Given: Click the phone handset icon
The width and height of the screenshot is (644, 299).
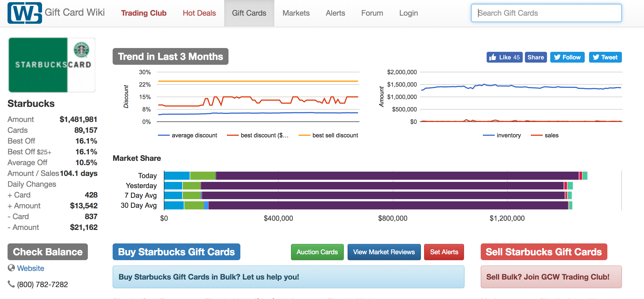Looking at the screenshot, I should [11, 284].
